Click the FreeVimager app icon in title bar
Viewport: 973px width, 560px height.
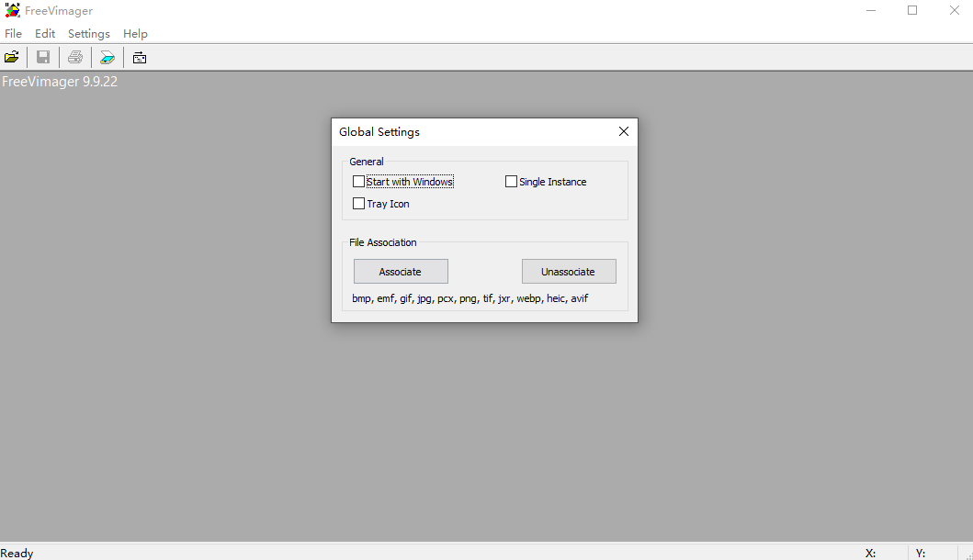pyautogui.click(x=12, y=11)
